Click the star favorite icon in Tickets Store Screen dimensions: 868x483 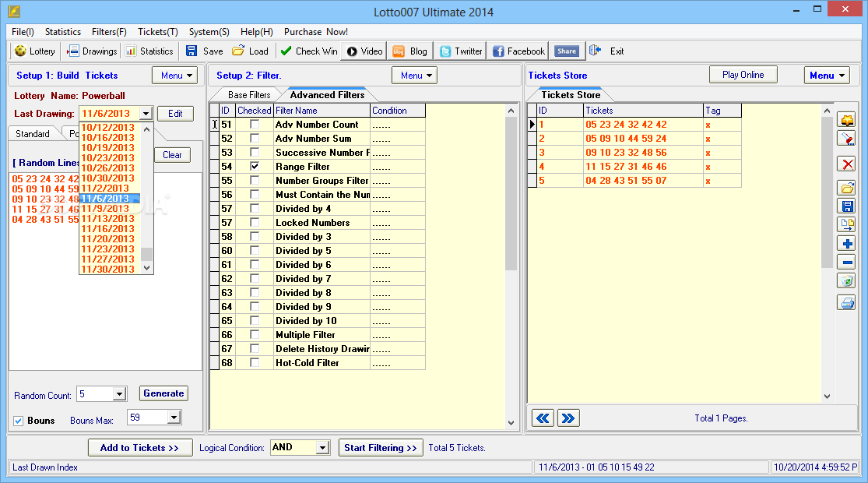click(x=847, y=120)
